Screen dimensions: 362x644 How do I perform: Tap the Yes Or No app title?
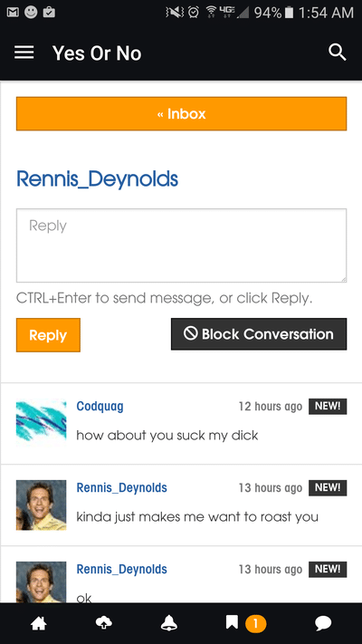click(x=97, y=53)
